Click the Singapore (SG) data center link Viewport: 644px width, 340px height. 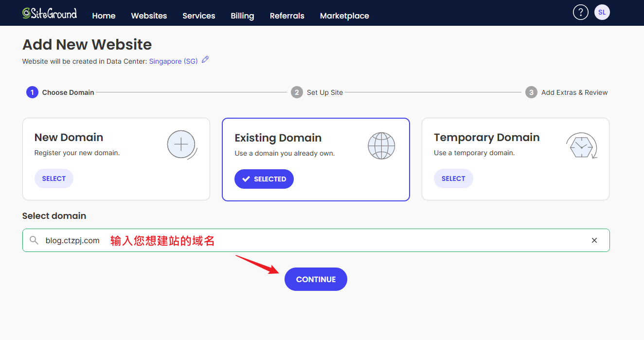coord(173,61)
